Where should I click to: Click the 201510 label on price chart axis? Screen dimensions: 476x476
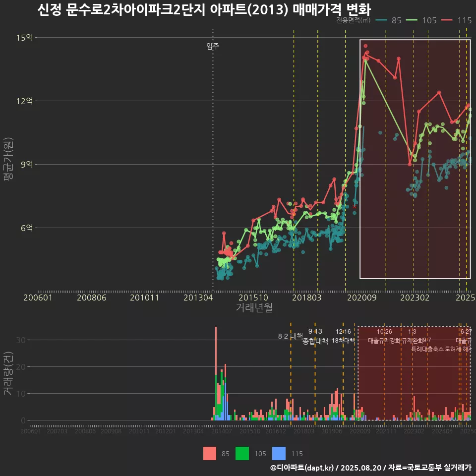[x=253, y=297]
